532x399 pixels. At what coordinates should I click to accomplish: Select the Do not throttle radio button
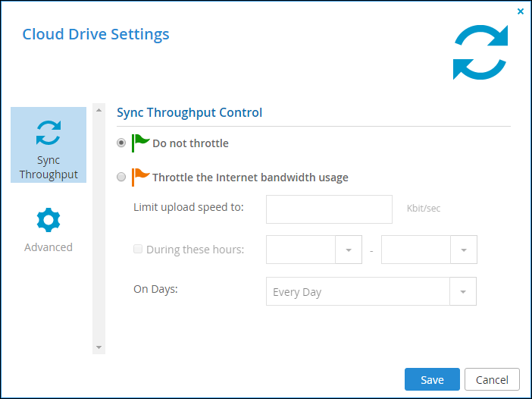(121, 143)
